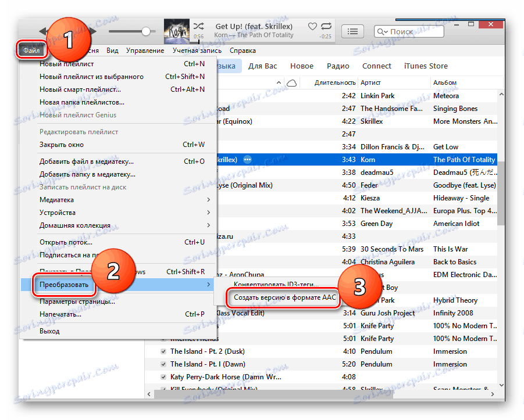The image size is (524, 420).
Task: Click Конвертировать ID3-теги... submenu item
Action: 276,285
